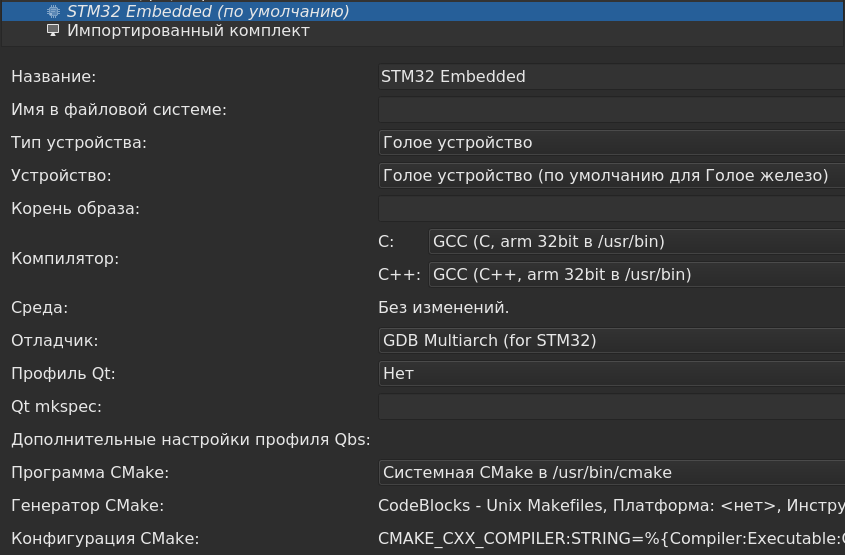
Task: Click the Дополнительные настройки профиля Qbs label
Action: (x=191, y=440)
